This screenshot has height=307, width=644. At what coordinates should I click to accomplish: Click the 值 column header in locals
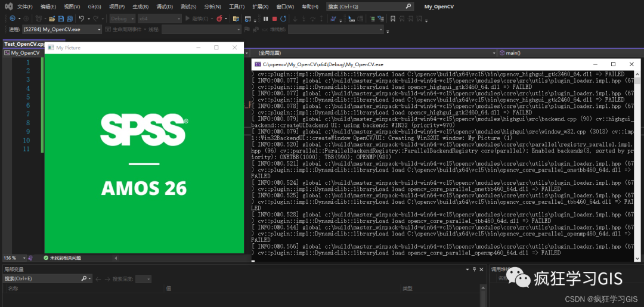168,289
